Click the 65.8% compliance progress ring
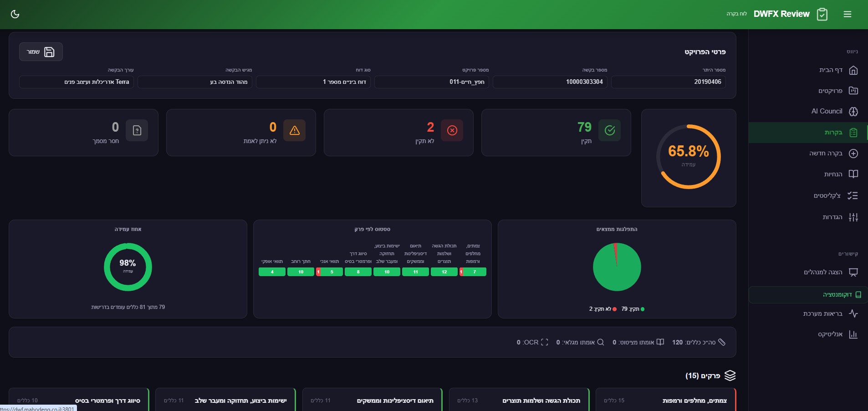The image size is (868, 411). tap(688, 156)
